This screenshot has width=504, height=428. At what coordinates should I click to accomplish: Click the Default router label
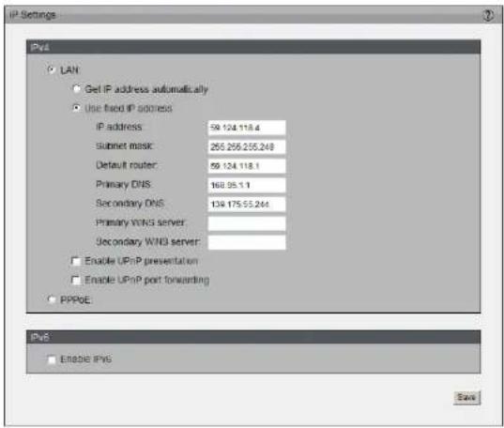click(127, 165)
